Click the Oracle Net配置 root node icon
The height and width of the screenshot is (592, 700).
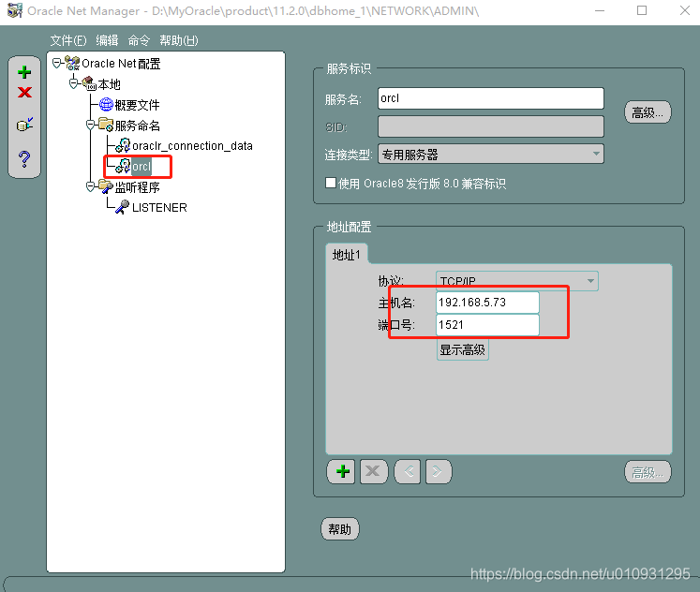click(x=72, y=63)
